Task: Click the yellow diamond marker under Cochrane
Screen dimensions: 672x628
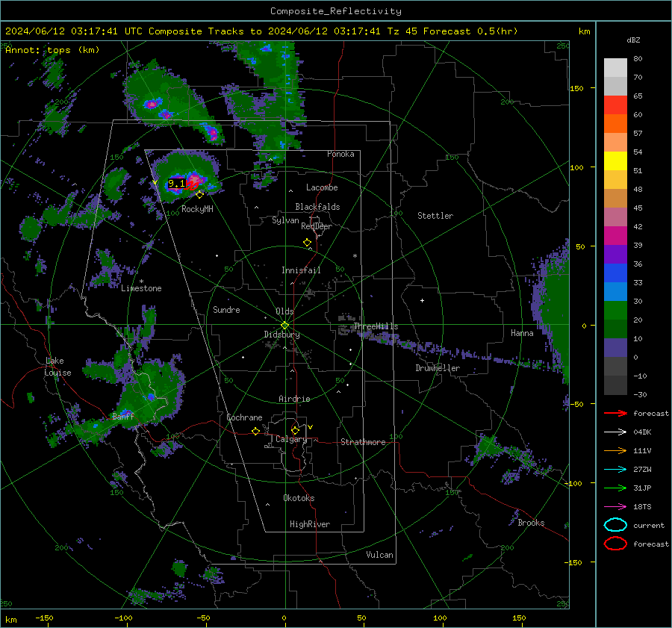Action: (x=255, y=432)
